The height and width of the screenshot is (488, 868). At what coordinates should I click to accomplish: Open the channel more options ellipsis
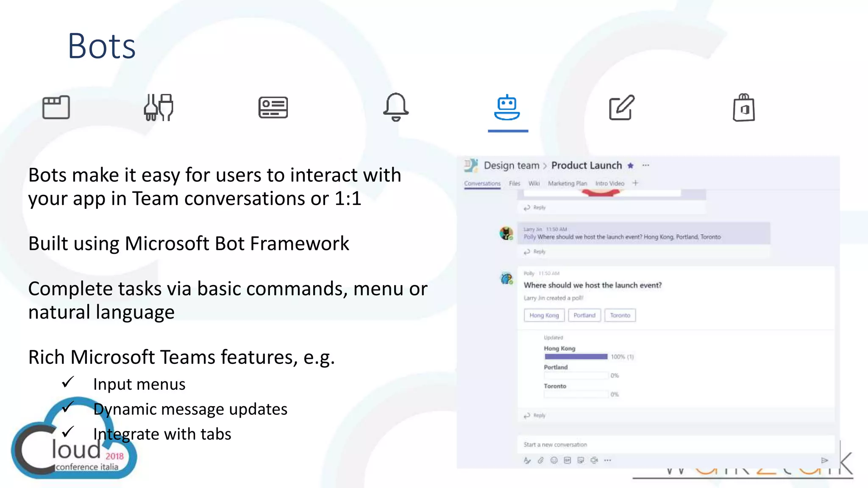645,165
